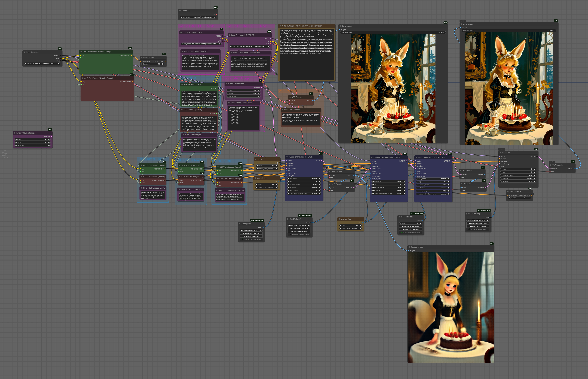Screen dimensions: 588x379
Task: Click Randomize Each Time in Seed node #91
Action: point(411,226)
